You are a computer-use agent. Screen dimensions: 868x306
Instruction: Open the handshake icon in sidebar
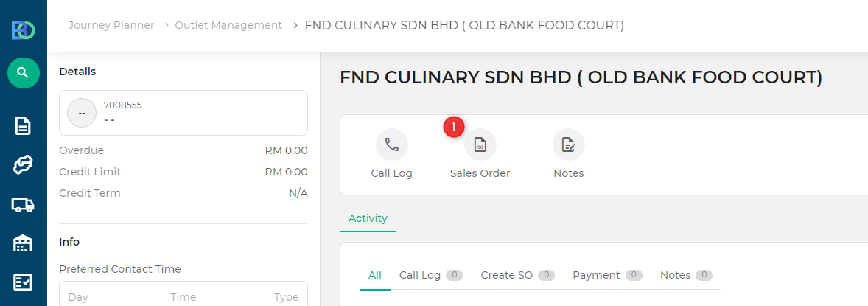pyautogui.click(x=23, y=165)
